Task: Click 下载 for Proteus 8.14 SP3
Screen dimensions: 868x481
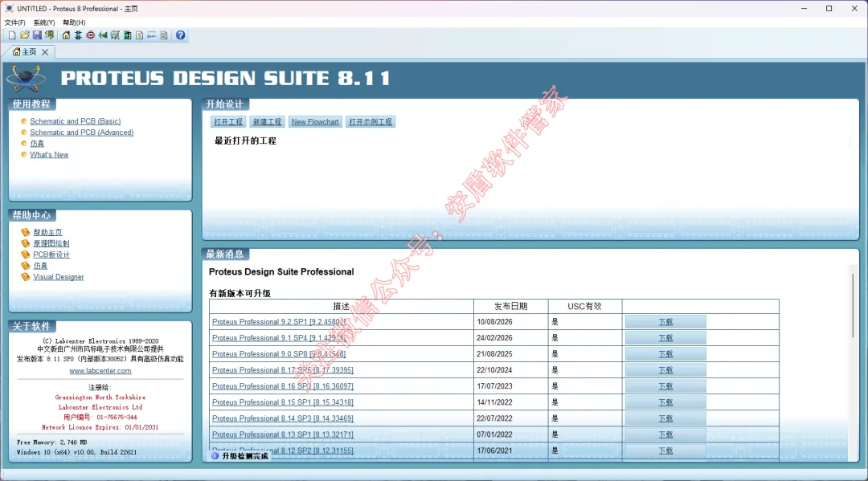Action: [x=665, y=418]
